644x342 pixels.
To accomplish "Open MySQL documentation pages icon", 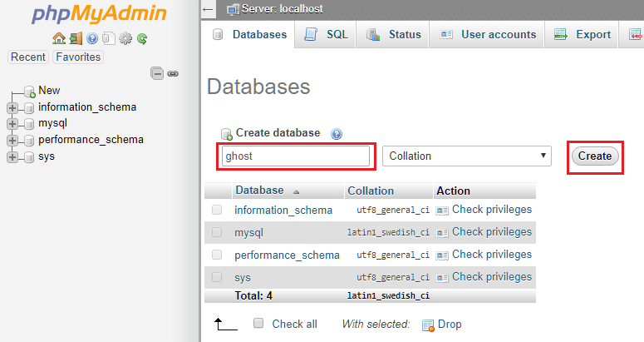I will tap(108, 38).
